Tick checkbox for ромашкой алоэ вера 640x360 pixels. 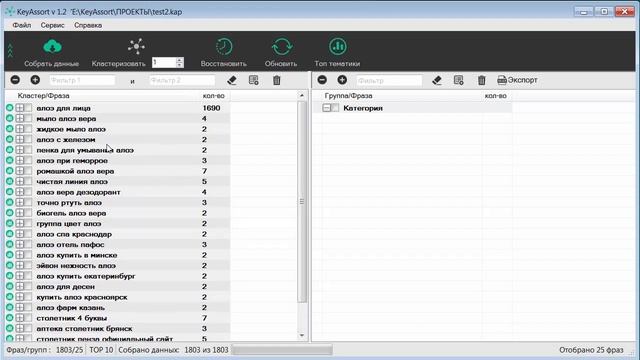(x=28, y=171)
